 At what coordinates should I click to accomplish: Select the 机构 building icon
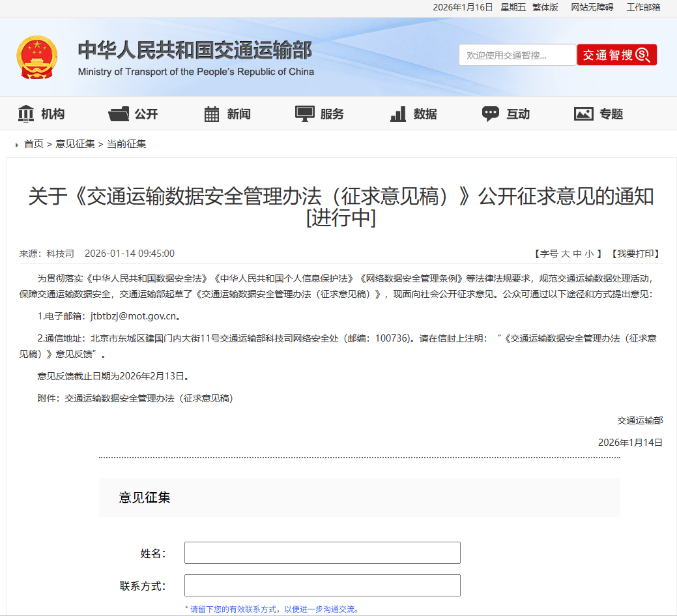click(26, 113)
